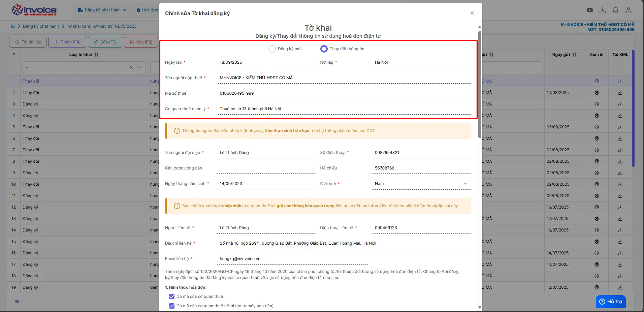The height and width of the screenshot is (312, 644).
Task: Click the Sửa (F3) button
Action: (x=105, y=42)
